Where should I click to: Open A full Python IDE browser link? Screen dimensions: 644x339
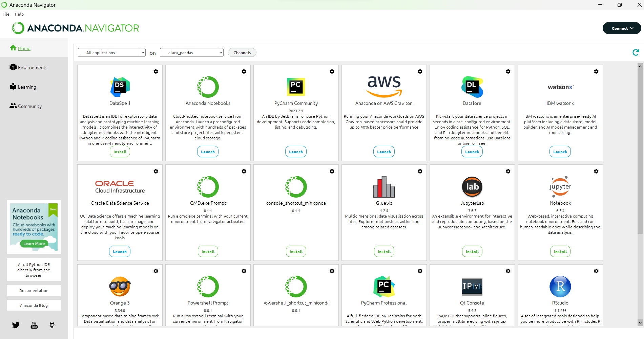click(34, 270)
